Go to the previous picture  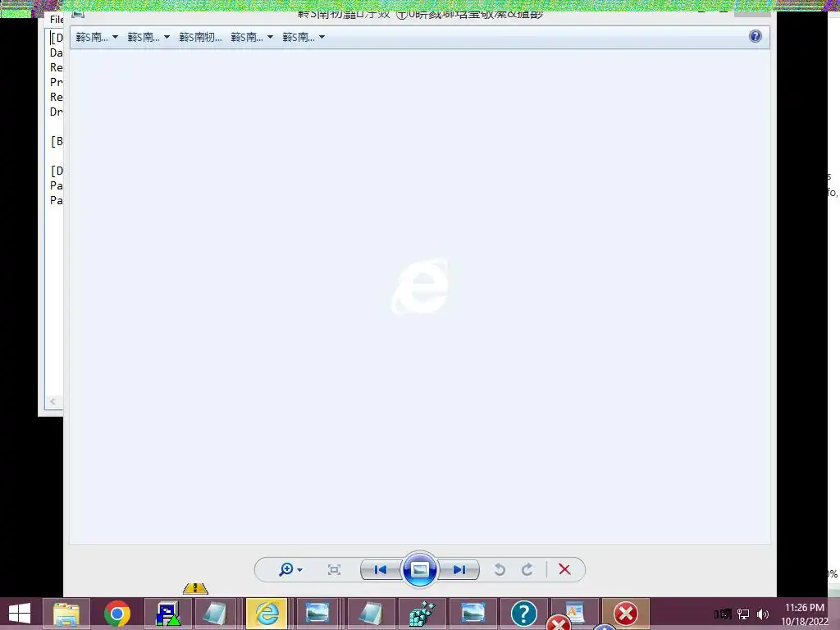click(x=381, y=569)
